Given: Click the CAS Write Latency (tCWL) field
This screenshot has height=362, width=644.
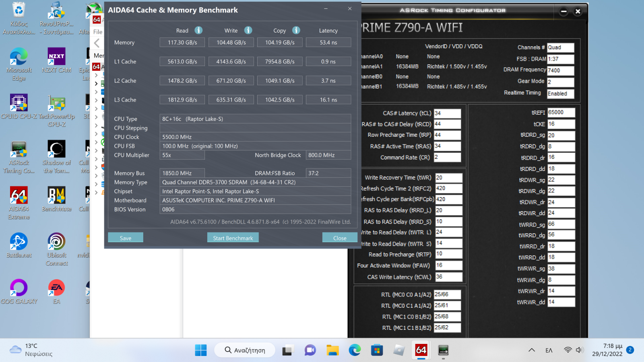Looking at the screenshot, I should click(x=449, y=277).
